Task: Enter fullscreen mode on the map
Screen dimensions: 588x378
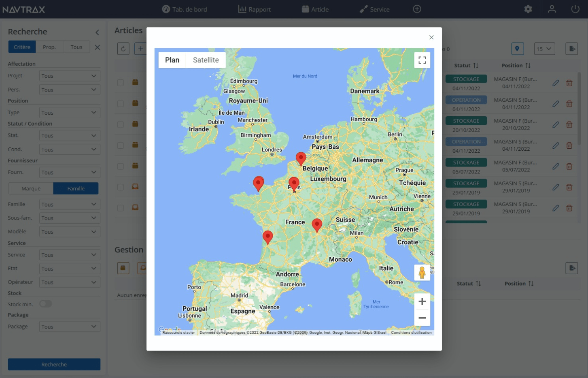Action: [x=422, y=60]
